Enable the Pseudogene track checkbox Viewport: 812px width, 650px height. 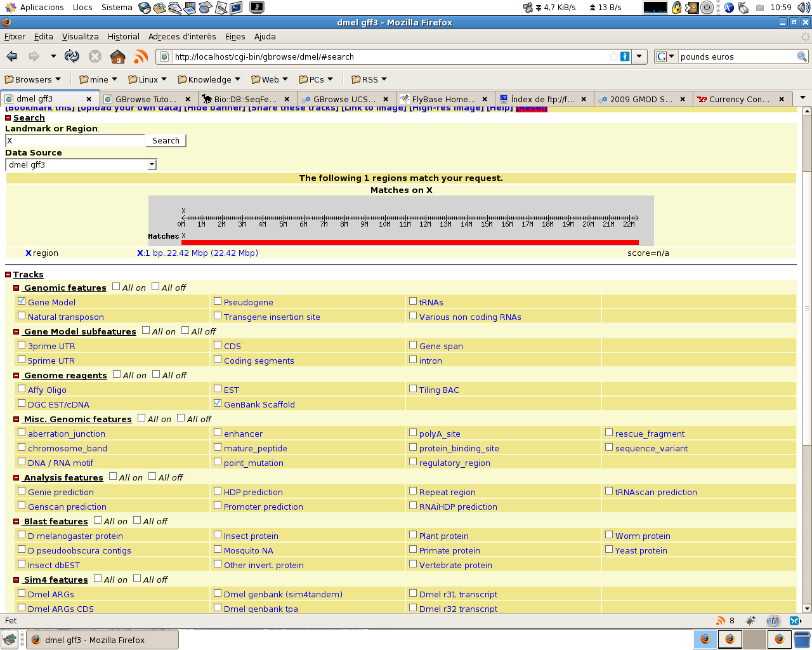tap(218, 302)
